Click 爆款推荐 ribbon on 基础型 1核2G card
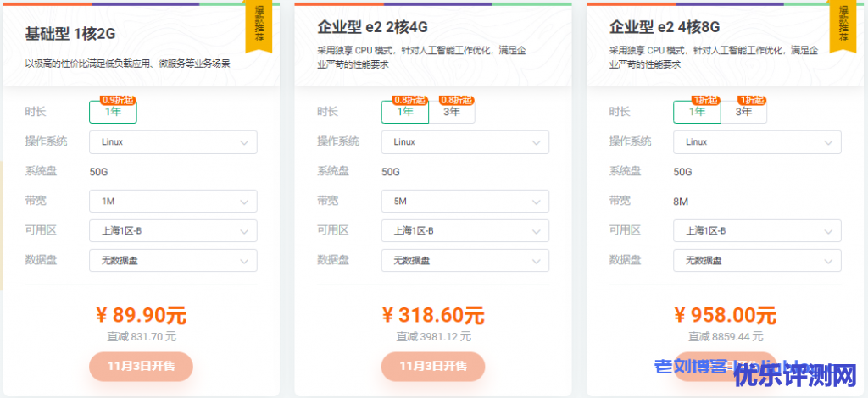Screen dimensions: 868x398 point(259,25)
